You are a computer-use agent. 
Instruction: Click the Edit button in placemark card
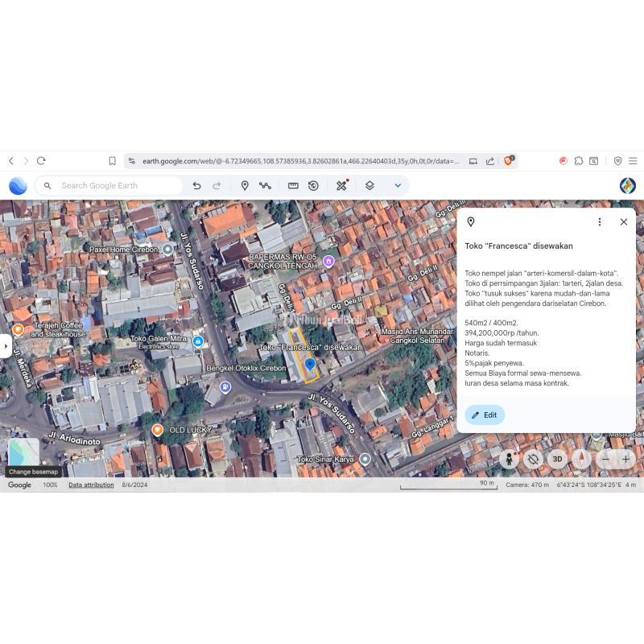485,415
